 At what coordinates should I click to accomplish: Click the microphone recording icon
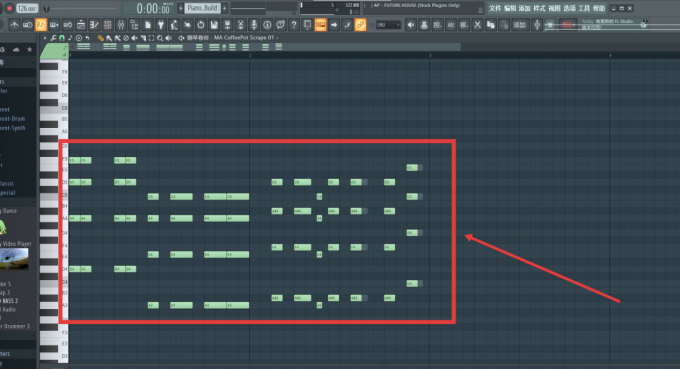pyautogui.click(x=254, y=25)
